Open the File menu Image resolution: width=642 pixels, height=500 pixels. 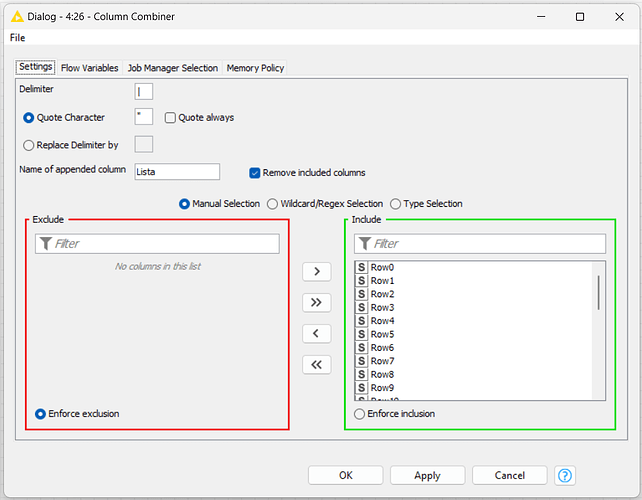[17, 38]
